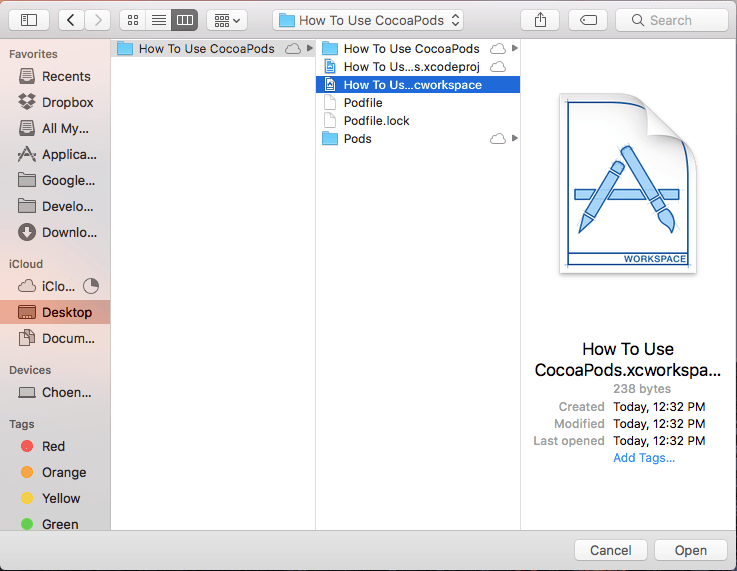This screenshot has height=571, width=737.
Task: Expand first-column How To Use CocoaPods arrow
Action: point(309,48)
